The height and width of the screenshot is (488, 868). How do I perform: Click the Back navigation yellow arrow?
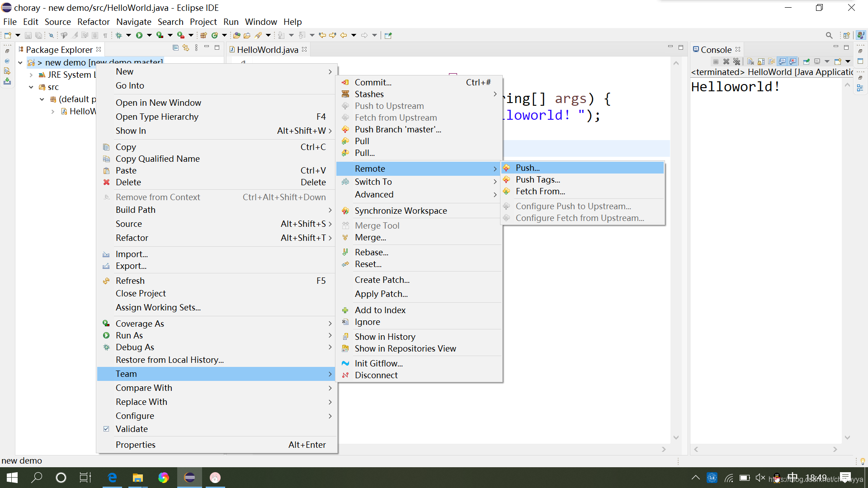pos(343,35)
